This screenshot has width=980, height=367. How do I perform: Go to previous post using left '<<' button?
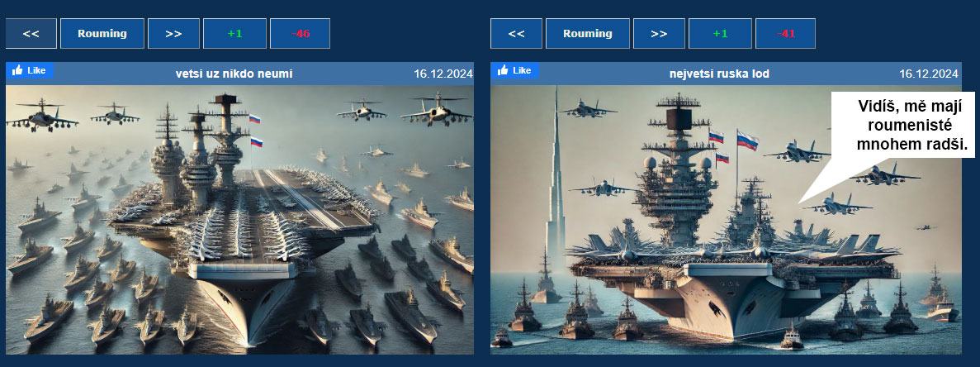pyautogui.click(x=31, y=34)
